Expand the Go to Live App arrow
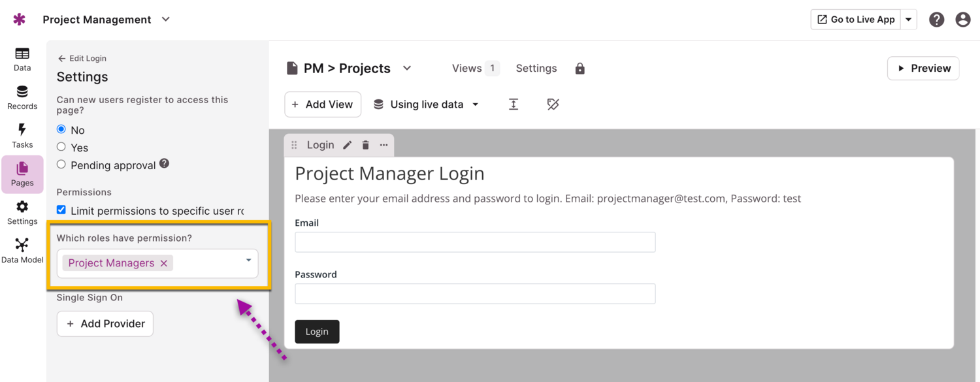 click(909, 20)
